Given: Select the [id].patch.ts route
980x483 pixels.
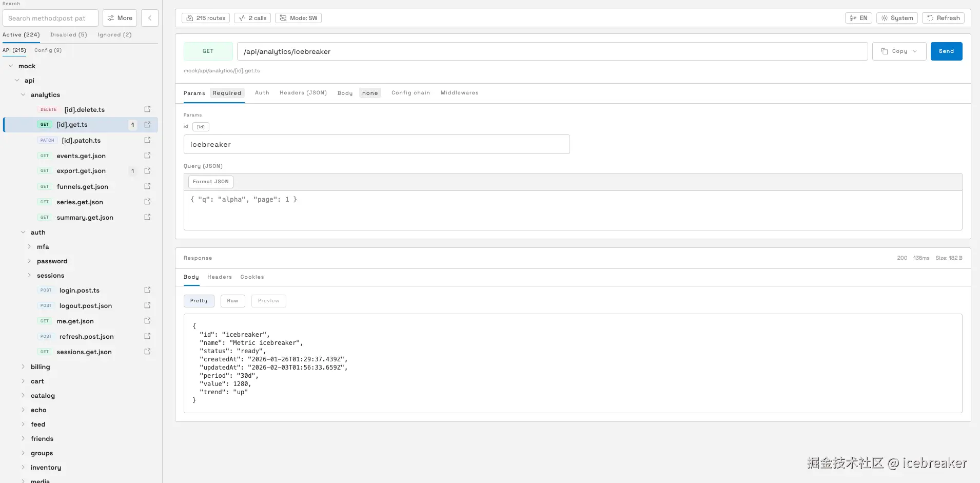Looking at the screenshot, I should pos(81,140).
